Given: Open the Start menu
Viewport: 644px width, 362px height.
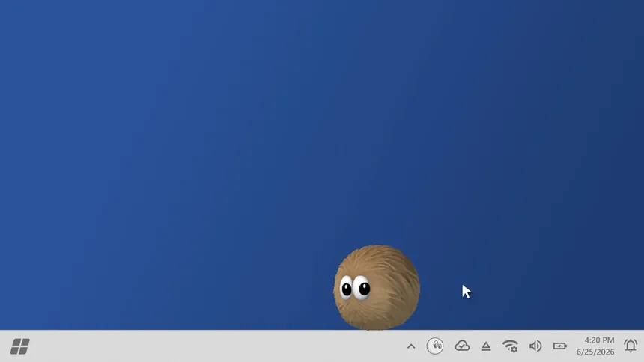Looking at the screenshot, I should 19,346.
